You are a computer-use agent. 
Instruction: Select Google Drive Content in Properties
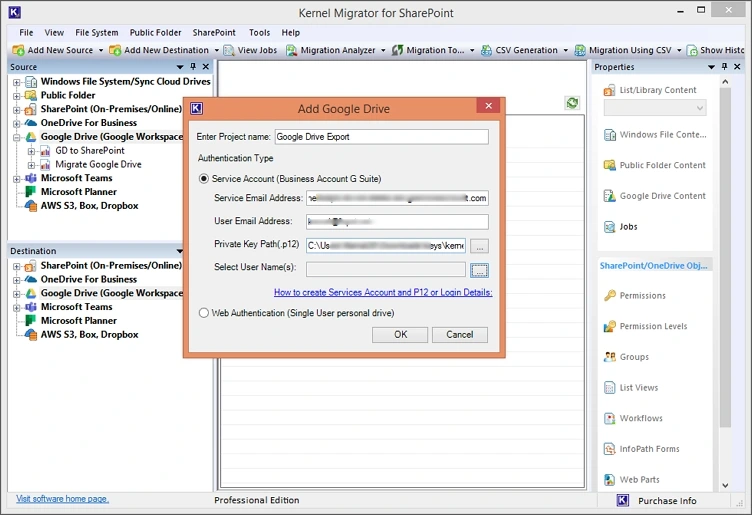[654, 196]
